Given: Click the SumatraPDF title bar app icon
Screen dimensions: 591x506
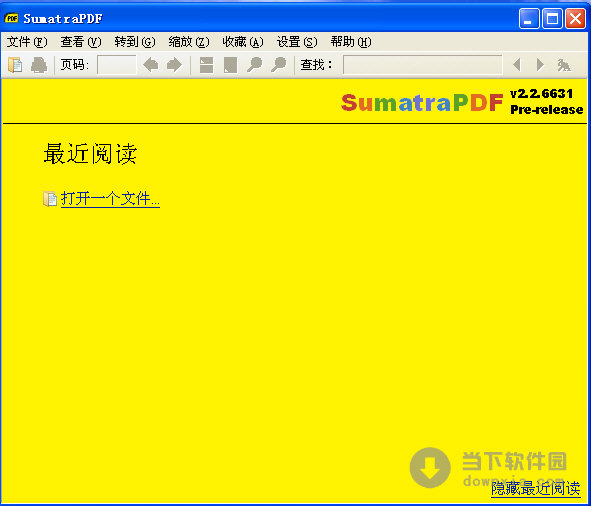Looking at the screenshot, I should coord(11,18).
